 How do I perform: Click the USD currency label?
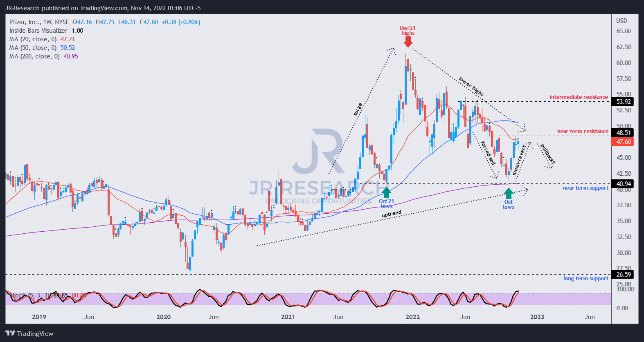coord(621,21)
